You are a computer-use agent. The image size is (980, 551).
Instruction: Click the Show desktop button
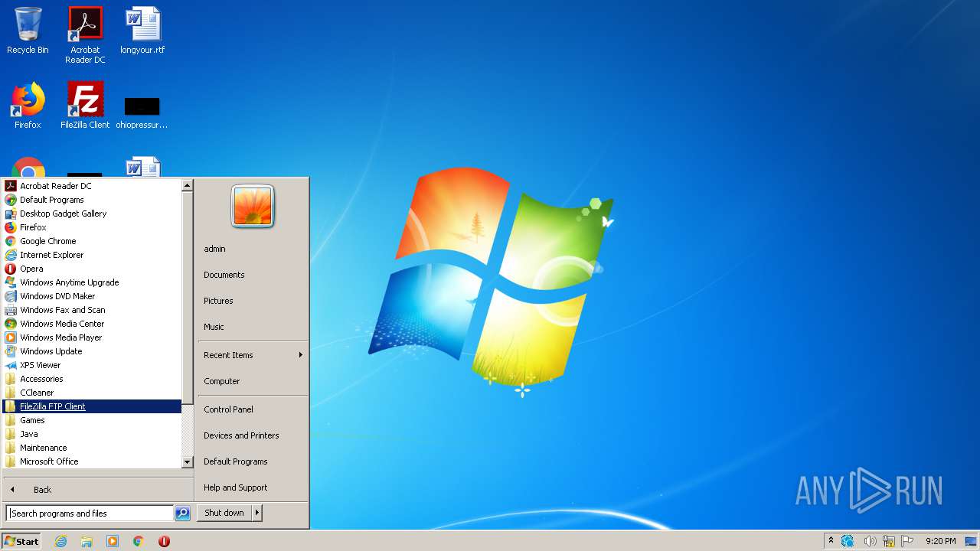point(972,541)
